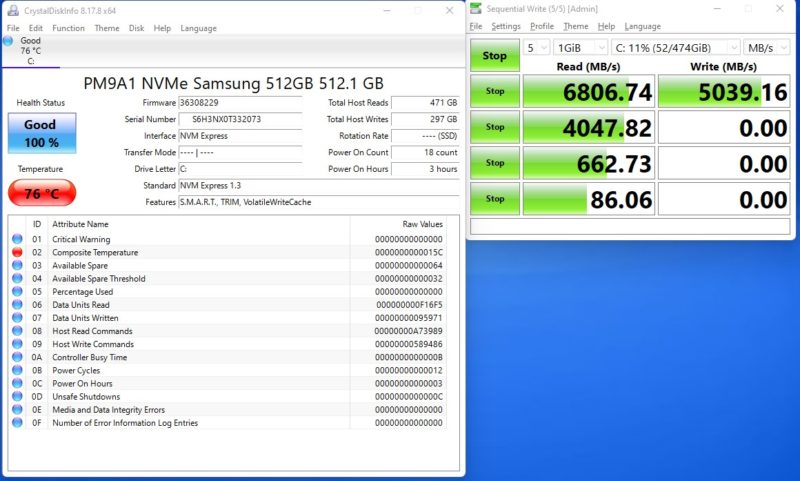This screenshot has height=481, width=800.
Task: Click the Media and Data Integrity Errors icon
Action: click(16, 410)
